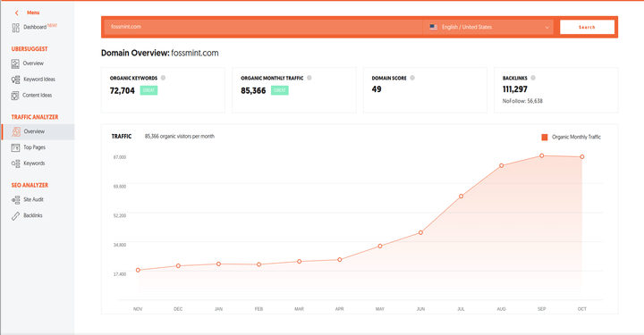
Task: Select Overview under Traffic Analyzer
Action: click(34, 131)
